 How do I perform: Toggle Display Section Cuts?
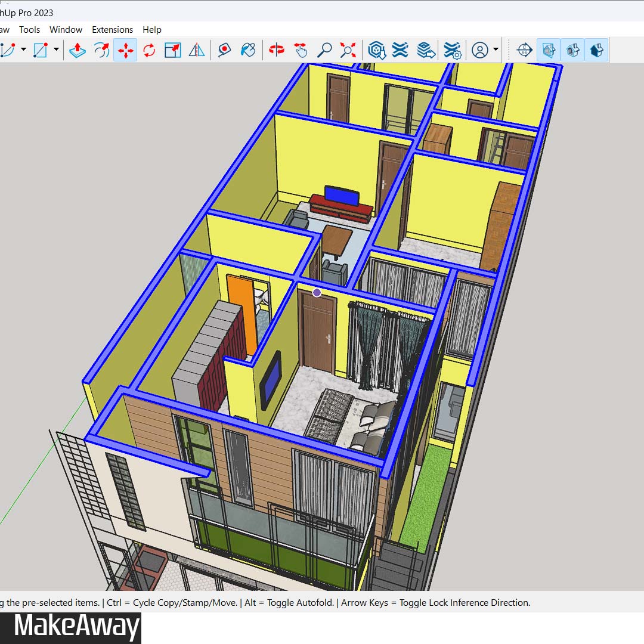pyautogui.click(x=572, y=50)
